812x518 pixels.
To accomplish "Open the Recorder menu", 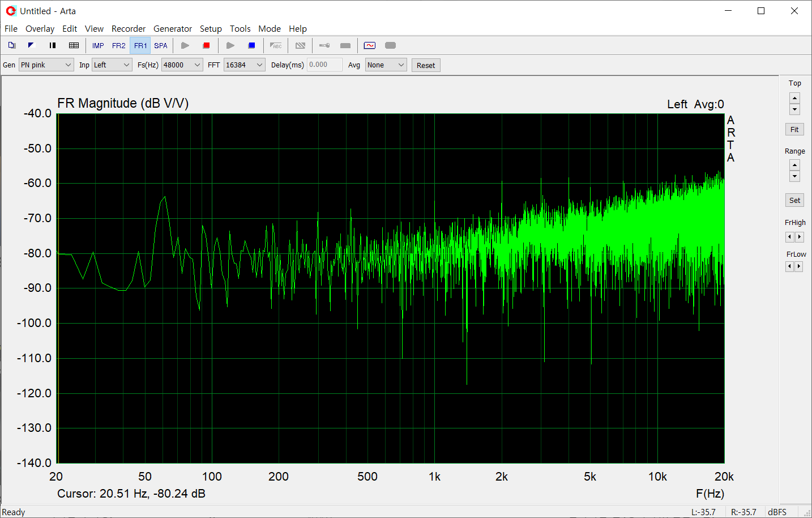I will (x=129, y=28).
